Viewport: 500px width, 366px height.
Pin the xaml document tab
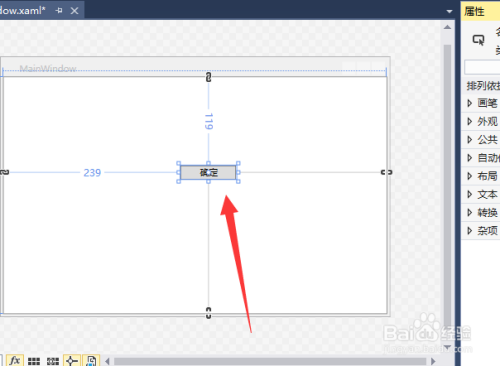pos(59,11)
